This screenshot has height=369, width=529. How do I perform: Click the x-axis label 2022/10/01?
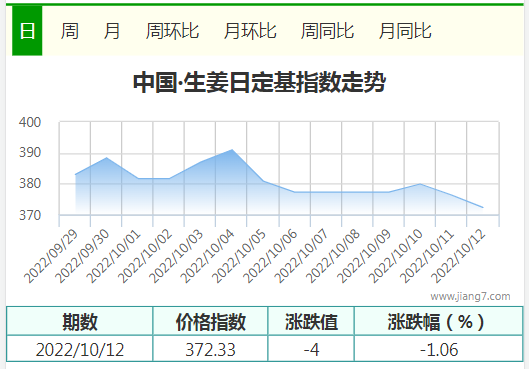click(113, 256)
